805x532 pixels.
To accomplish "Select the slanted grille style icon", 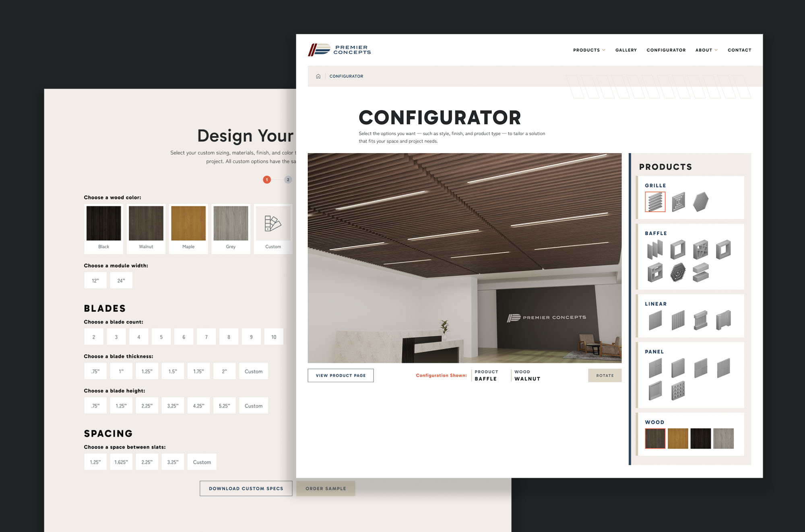I will point(655,202).
